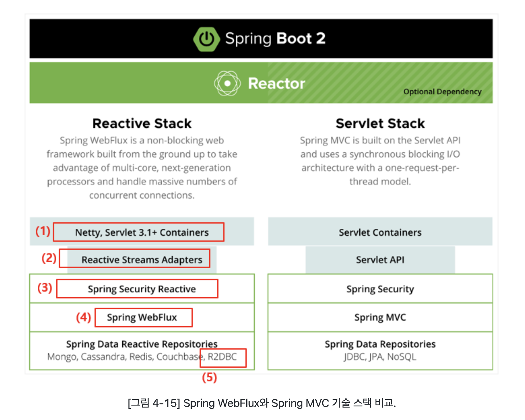
Task: Click the Spring WebFlux non-blocking description paragraph
Action: click(x=142, y=168)
